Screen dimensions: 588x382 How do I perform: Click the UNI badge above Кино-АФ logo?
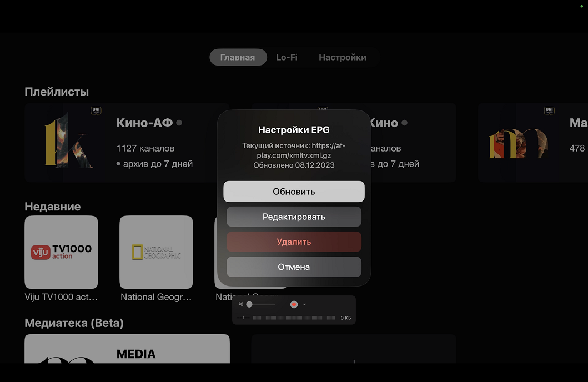pyautogui.click(x=96, y=110)
